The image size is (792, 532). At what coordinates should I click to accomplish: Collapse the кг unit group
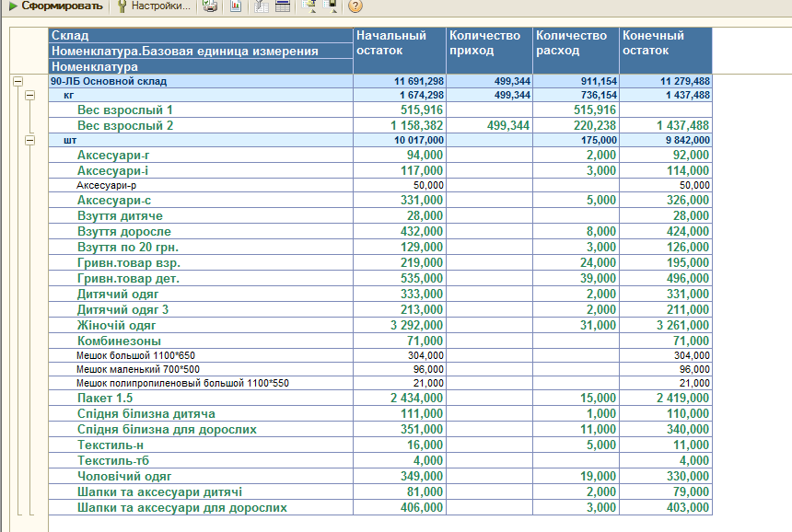[29, 96]
